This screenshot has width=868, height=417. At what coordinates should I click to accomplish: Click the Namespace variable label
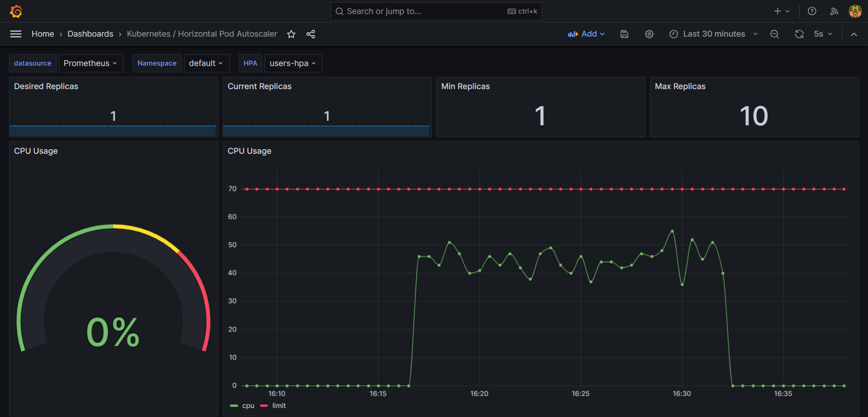(x=157, y=63)
